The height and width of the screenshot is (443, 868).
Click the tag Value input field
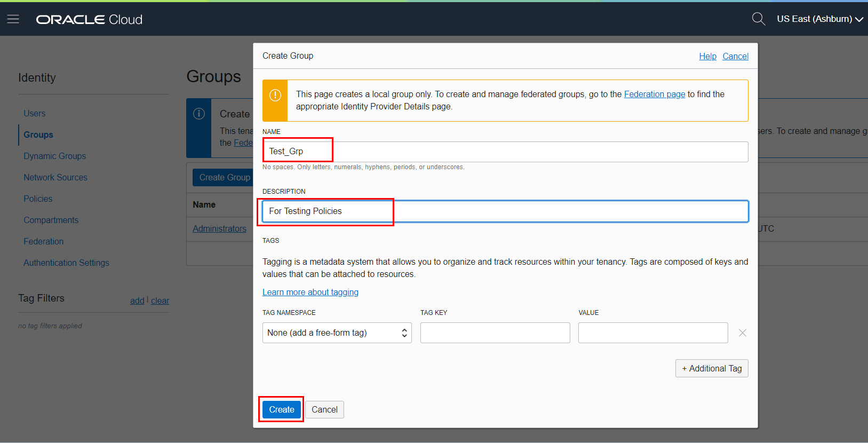(652, 333)
